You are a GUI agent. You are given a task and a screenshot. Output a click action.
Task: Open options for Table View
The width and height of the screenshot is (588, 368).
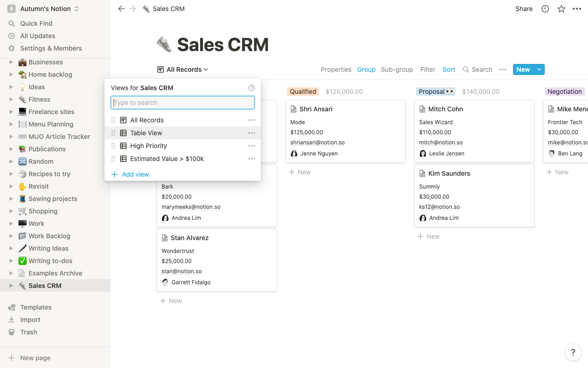coord(251,133)
